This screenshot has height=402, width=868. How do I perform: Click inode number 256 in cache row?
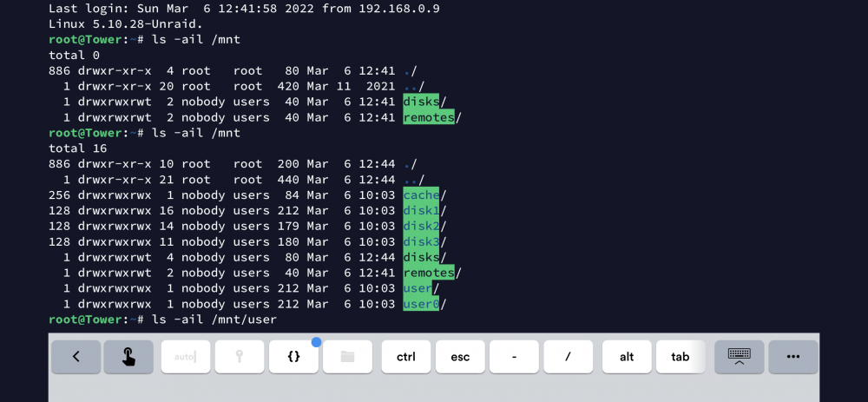tap(59, 194)
